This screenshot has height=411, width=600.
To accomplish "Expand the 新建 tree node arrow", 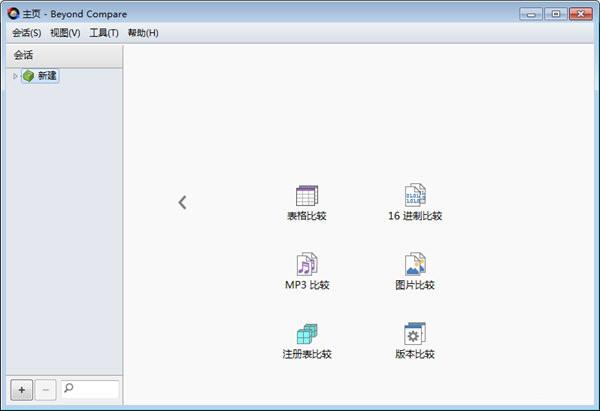I will click(x=15, y=76).
